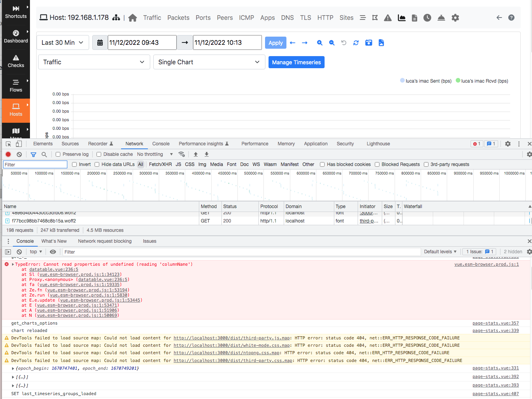Open the Last 30 Min time range dropdown
The height and width of the screenshot is (399, 532).
click(62, 42)
